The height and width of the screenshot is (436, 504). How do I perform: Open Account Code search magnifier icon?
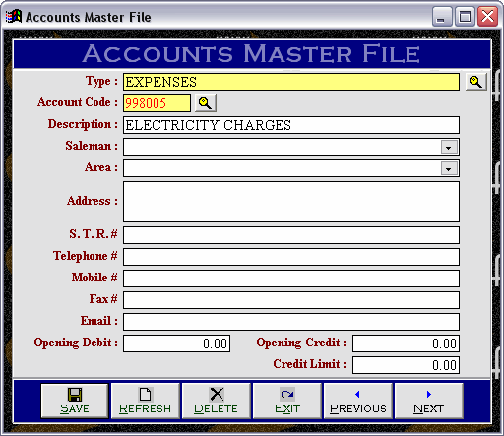(x=206, y=103)
